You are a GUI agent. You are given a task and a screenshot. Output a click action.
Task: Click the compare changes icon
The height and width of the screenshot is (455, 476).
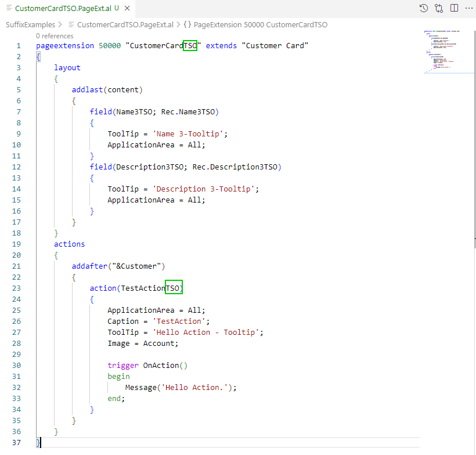pos(439,8)
